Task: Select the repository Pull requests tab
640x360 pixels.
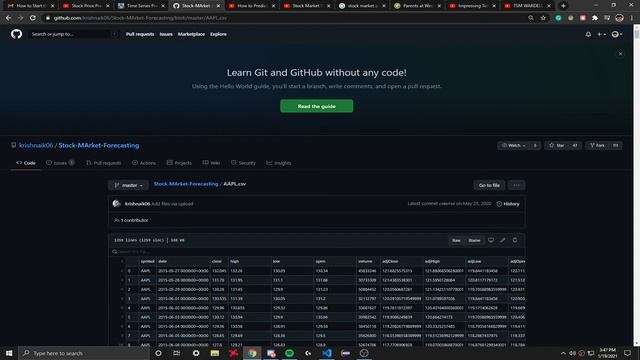Action: pos(104,163)
